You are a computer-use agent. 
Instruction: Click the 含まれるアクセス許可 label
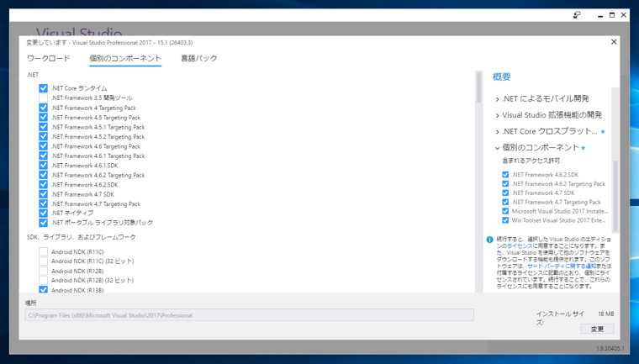tap(531, 161)
